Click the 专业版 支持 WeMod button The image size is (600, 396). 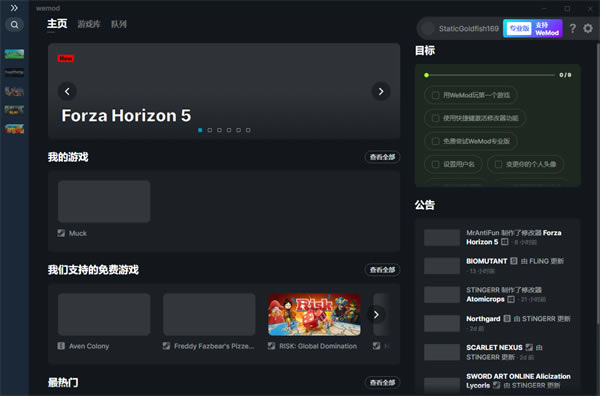click(x=533, y=28)
